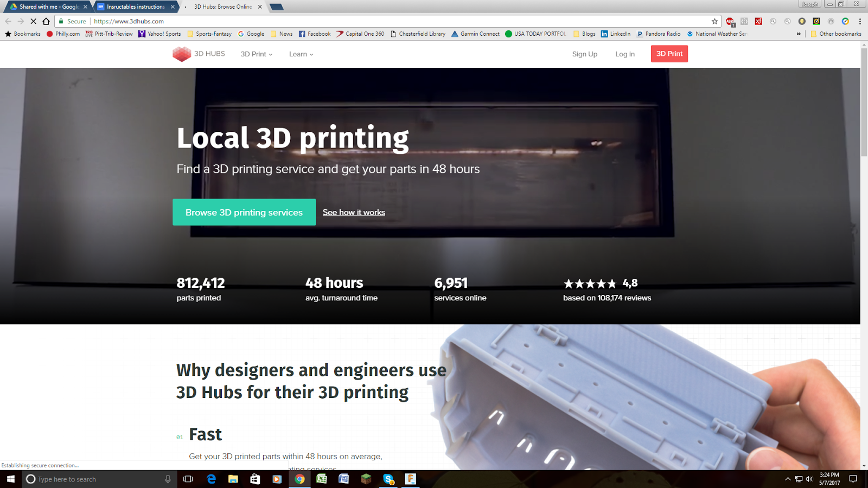Open Chesterfield Library bookmark

tap(418, 34)
